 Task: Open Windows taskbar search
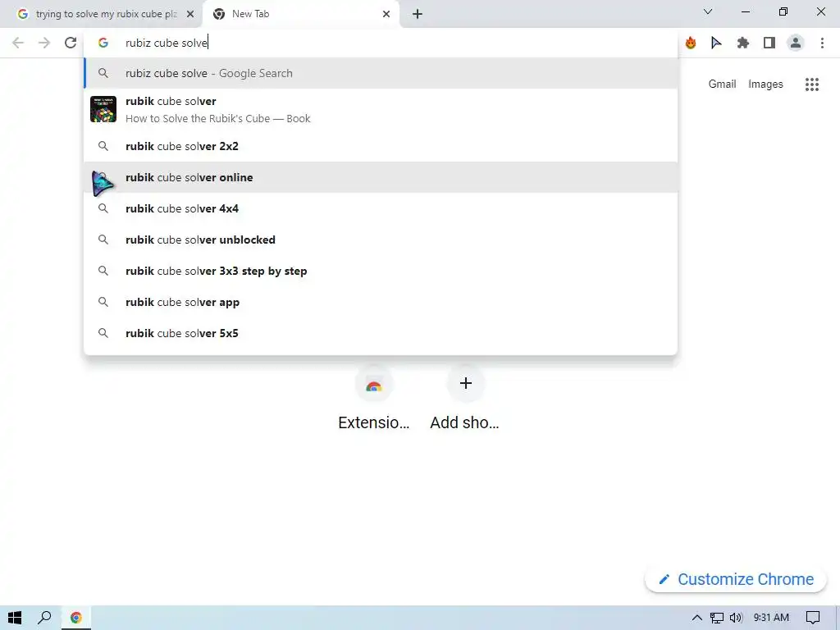tap(44, 618)
